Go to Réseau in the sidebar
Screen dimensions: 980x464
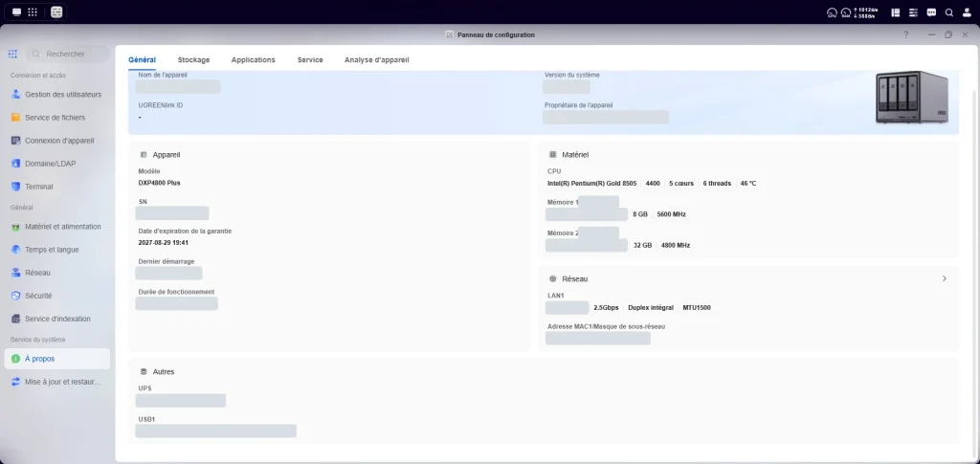tap(56, 273)
